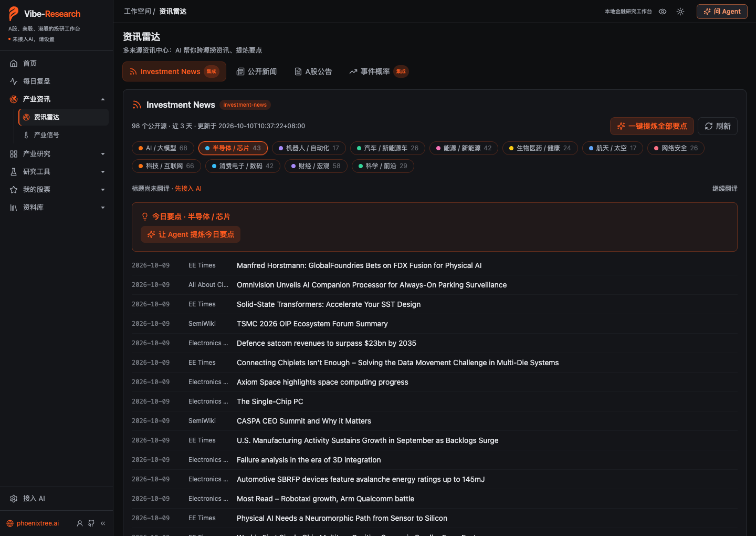This screenshot has width=756, height=536.
Task: Click the RSS icon beside Investment News heading
Action: (137, 105)
